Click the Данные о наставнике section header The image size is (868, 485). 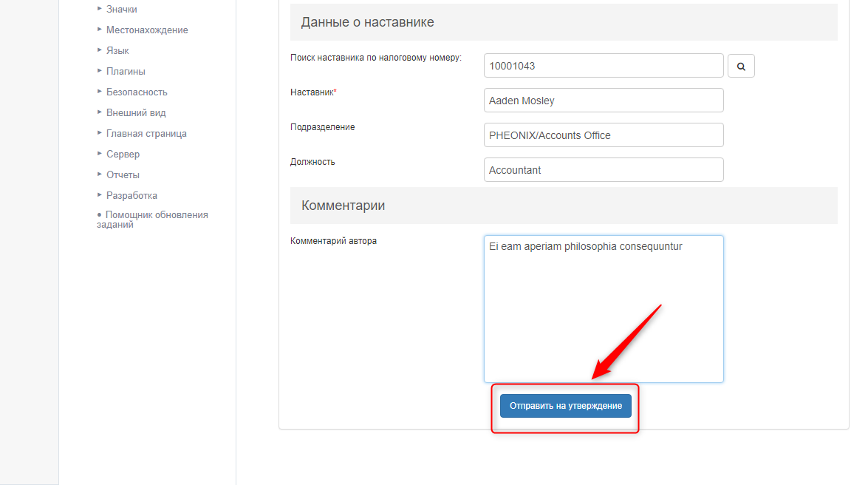(564, 22)
